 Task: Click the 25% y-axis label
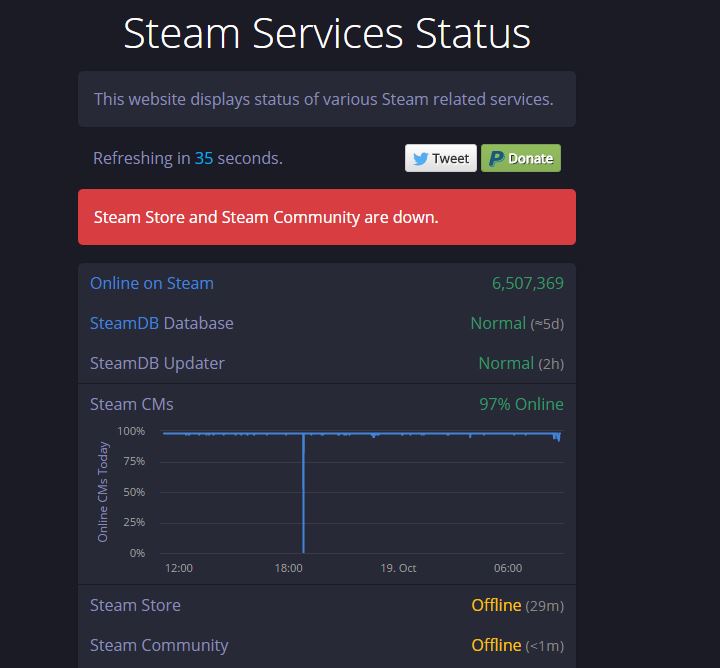tap(134, 522)
